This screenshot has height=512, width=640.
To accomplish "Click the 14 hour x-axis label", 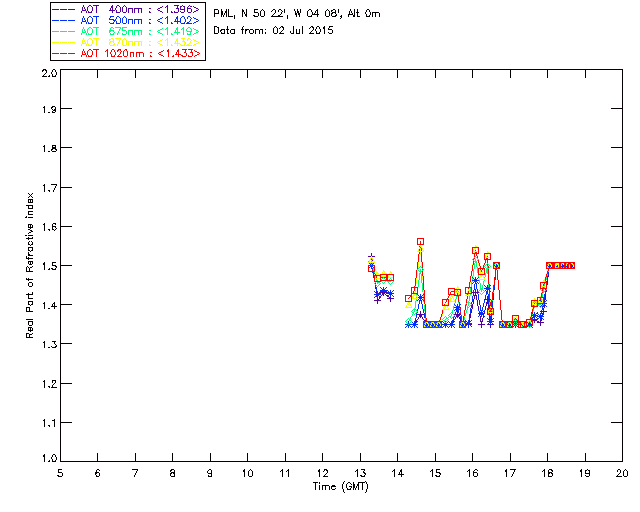I will point(398,473).
